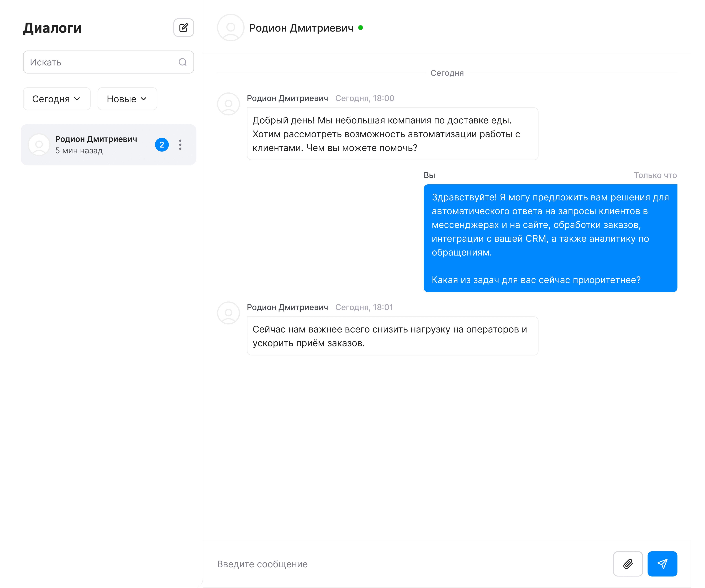The image size is (705, 588).
Task: Click the search magnifier icon
Action: [x=182, y=62]
